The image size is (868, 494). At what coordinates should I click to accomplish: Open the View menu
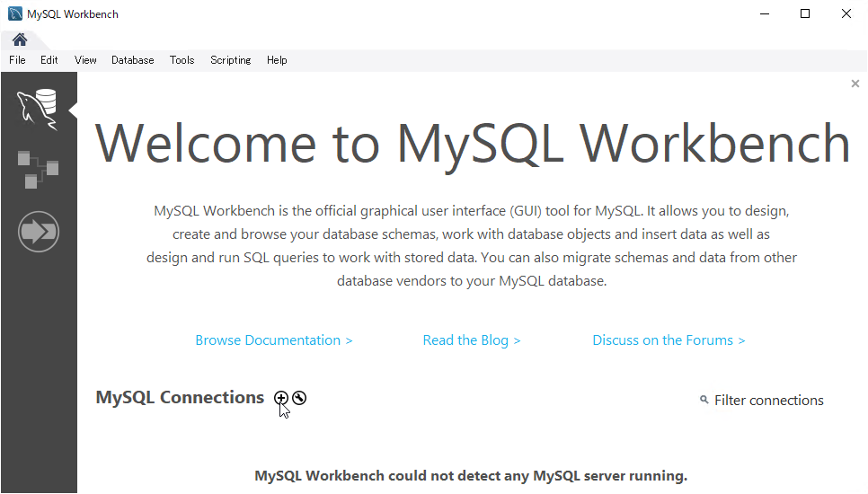(x=85, y=60)
